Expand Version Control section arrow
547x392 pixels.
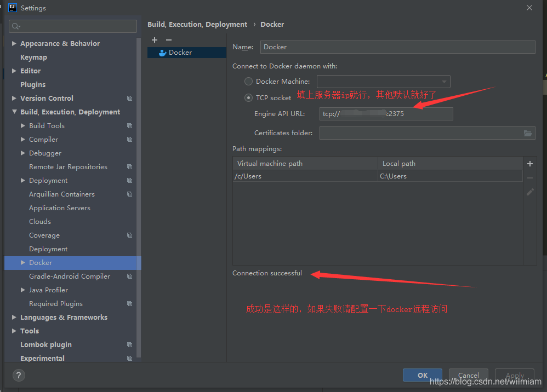14,98
